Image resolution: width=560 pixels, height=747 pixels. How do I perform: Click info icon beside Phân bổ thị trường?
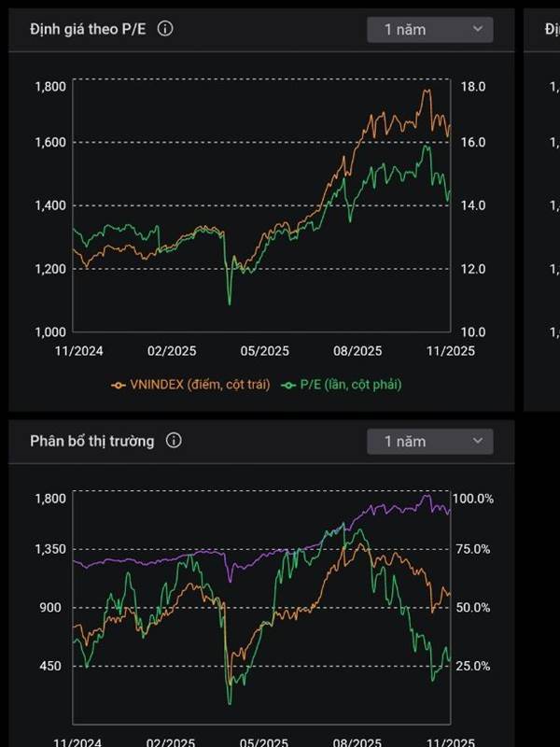pos(174,441)
